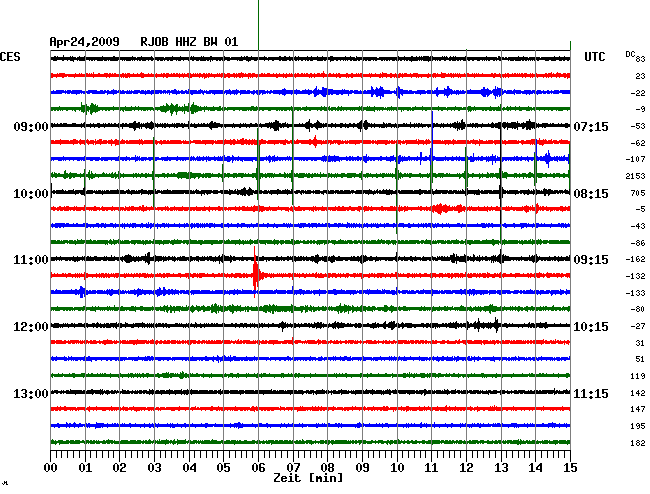Click the DC offset value '-107'
650x494 pixels.
pos(635,159)
